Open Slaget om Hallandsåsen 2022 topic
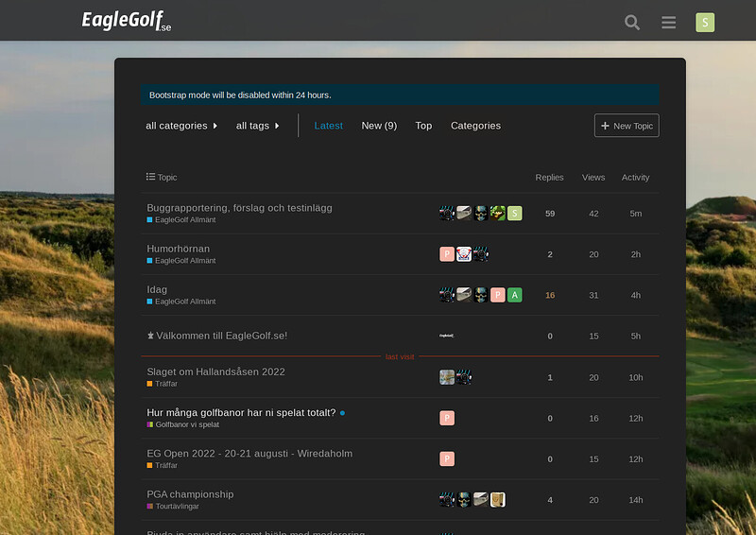 click(x=215, y=371)
